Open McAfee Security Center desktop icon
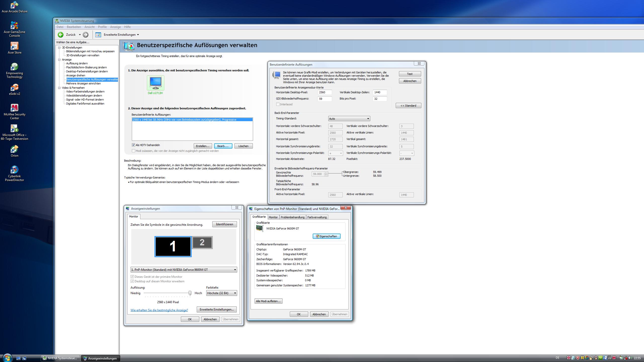Viewport: 644px width, 362px height. tap(14, 108)
